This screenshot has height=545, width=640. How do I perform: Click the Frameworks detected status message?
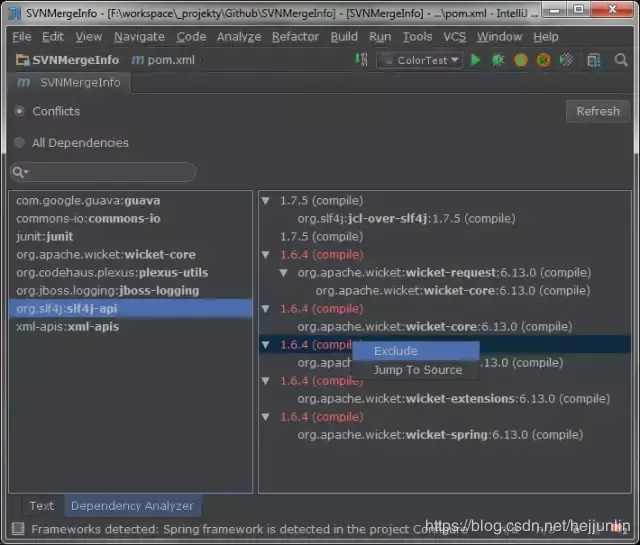coord(249,529)
